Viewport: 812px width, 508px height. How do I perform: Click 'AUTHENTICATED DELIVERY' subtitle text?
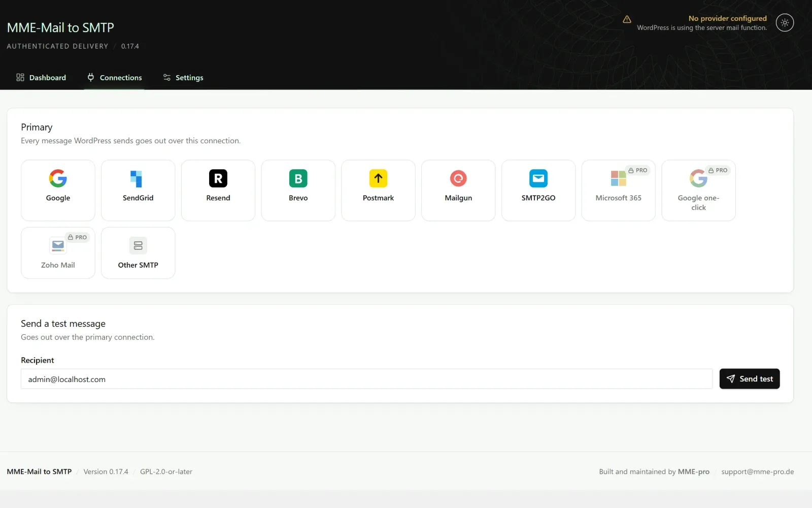pos(57,46)
